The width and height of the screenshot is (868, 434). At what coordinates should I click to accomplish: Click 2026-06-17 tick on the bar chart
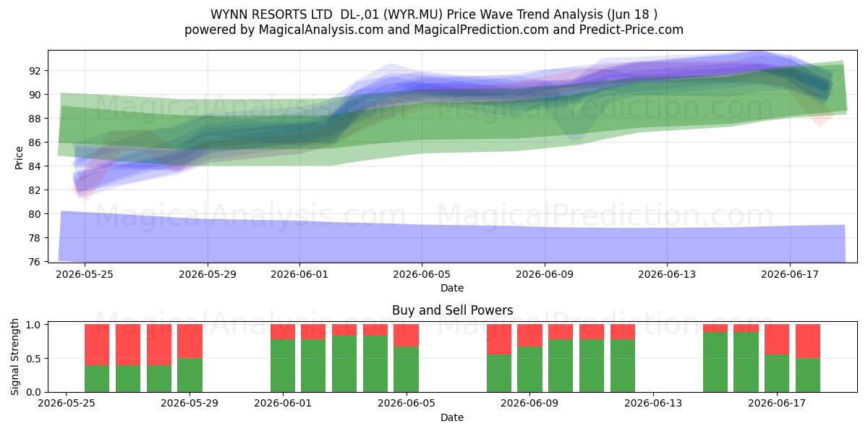click(777, 404)
